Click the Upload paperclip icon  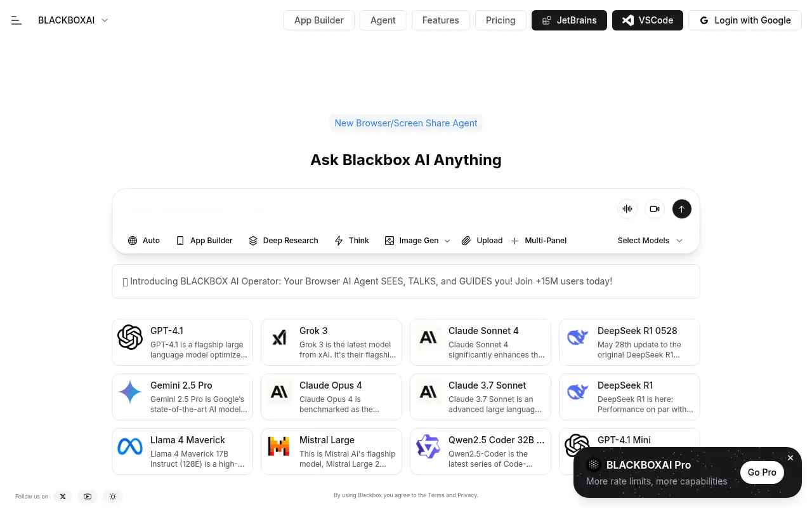pyautogui.click(x=468, y=241)
